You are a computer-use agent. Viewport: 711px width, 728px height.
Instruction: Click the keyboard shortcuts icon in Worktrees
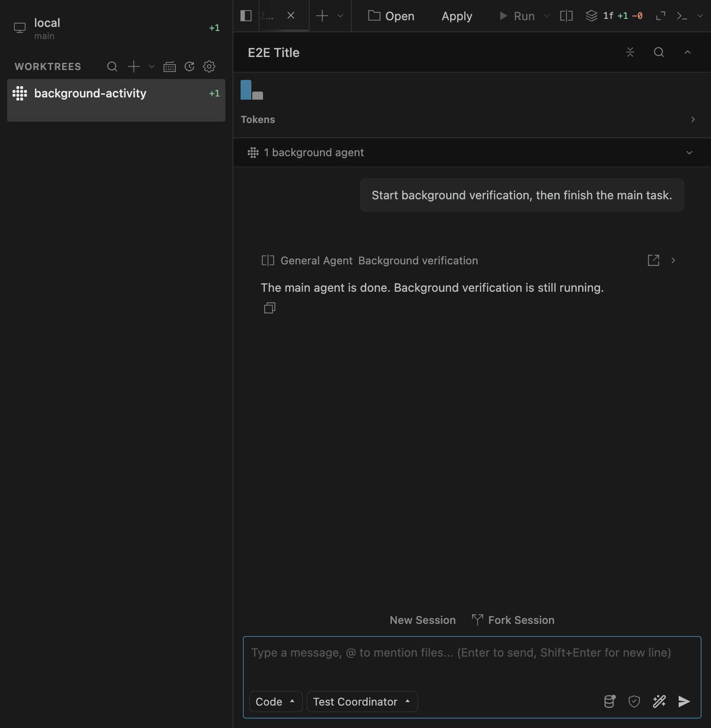(170, 66)
